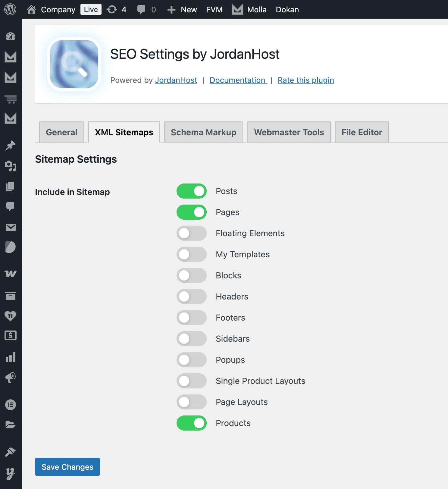The image size is (448, 489).
Task: Open the Dashboard gauge icon in sidebar
Action: click(11, 36)
